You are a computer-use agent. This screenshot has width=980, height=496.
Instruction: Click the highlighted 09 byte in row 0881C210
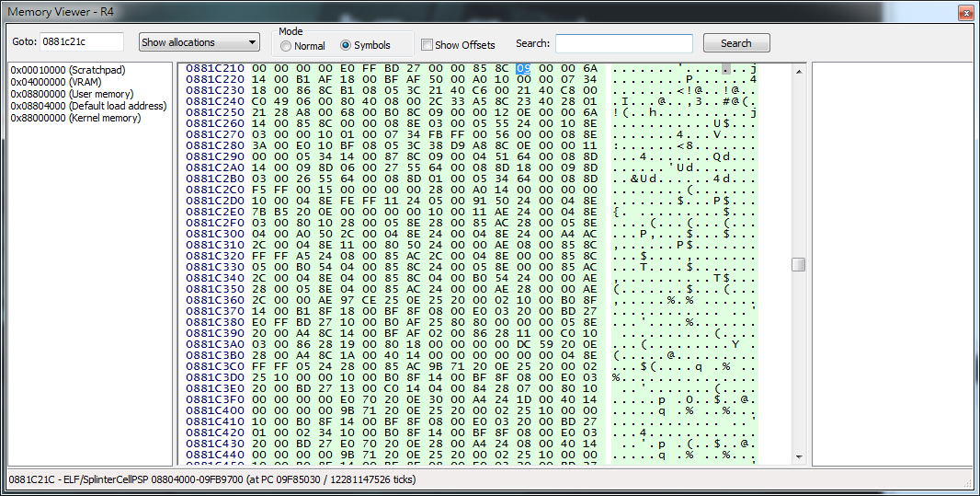coord(523,68)
